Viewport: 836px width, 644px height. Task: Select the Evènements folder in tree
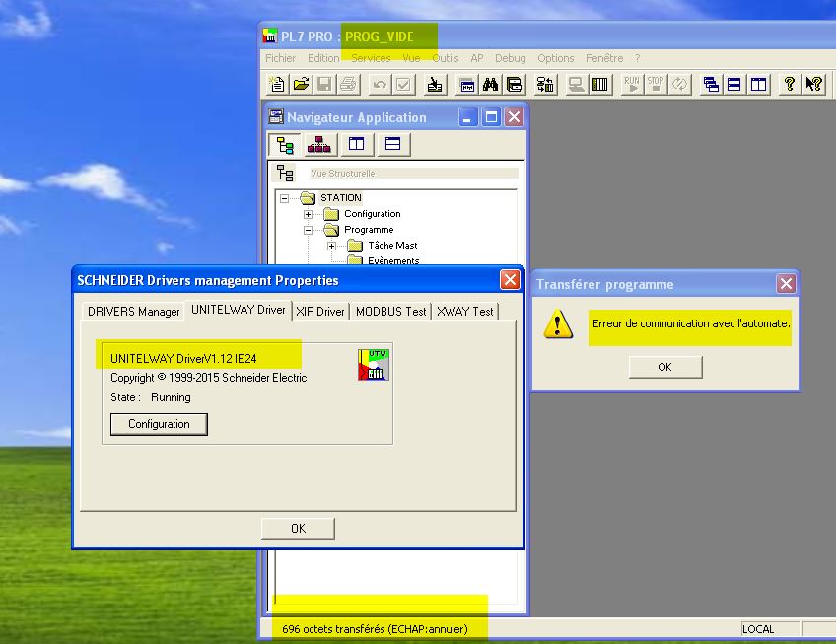[x=392, y=261]
